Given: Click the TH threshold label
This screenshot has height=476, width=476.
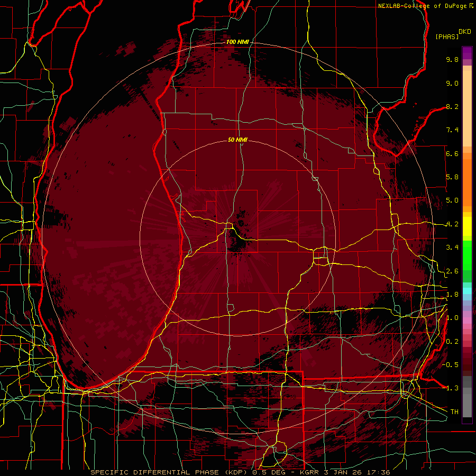Looking at the screenshot, I should [x=454, y=412].
